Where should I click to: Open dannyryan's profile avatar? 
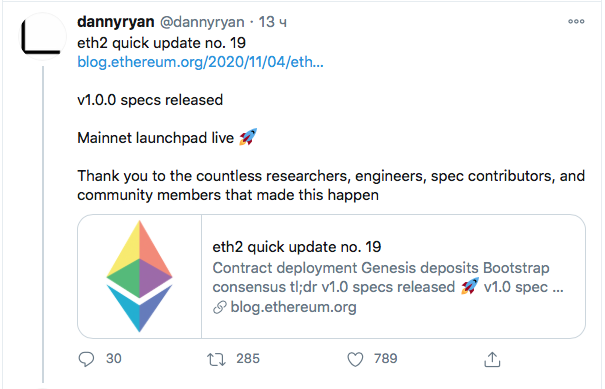tap(42, 37)
